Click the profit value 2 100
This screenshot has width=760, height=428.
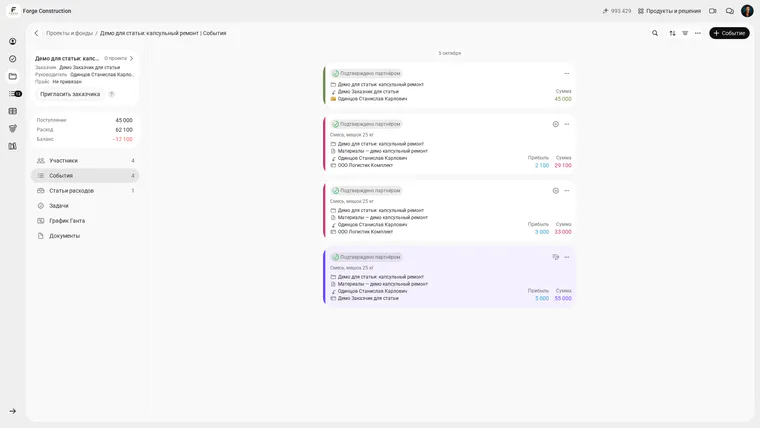point(542,165)
